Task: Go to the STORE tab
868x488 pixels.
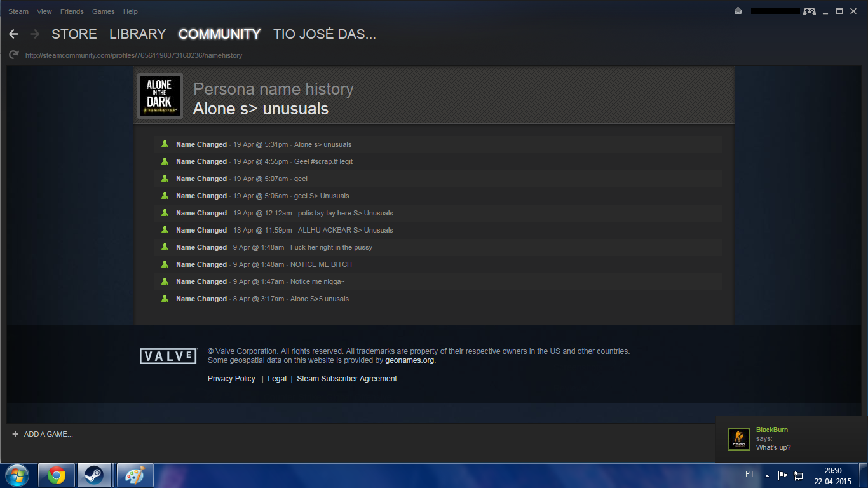Action: [74, 34]
